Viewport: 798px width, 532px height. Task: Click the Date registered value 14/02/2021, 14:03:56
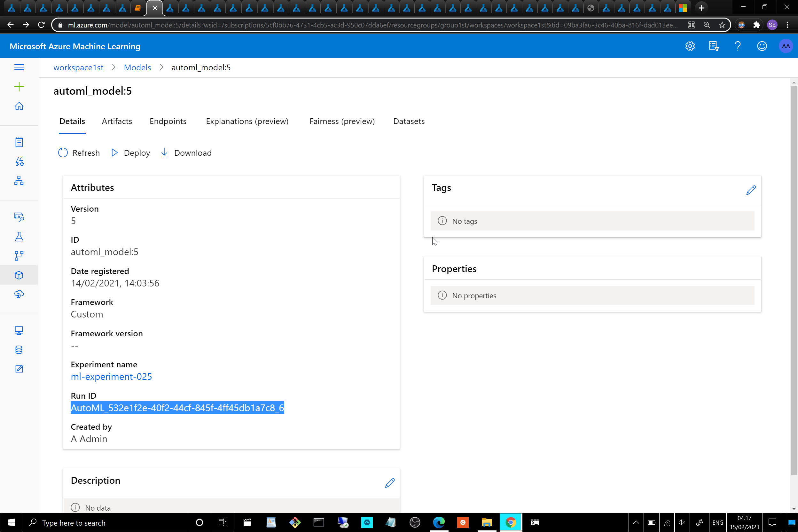coord(115,283)
